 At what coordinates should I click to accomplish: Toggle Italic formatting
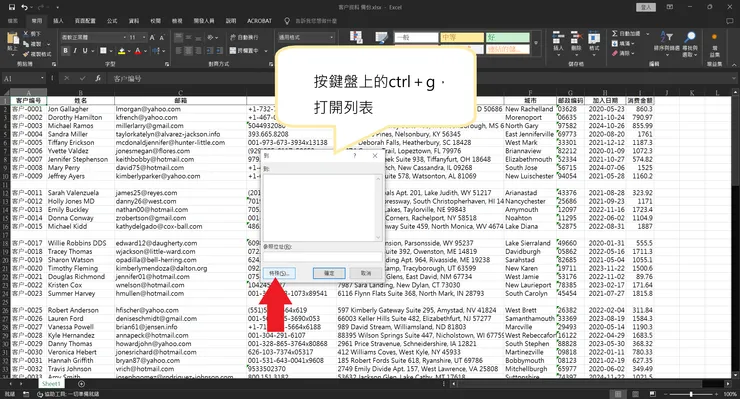click(75, 51)
